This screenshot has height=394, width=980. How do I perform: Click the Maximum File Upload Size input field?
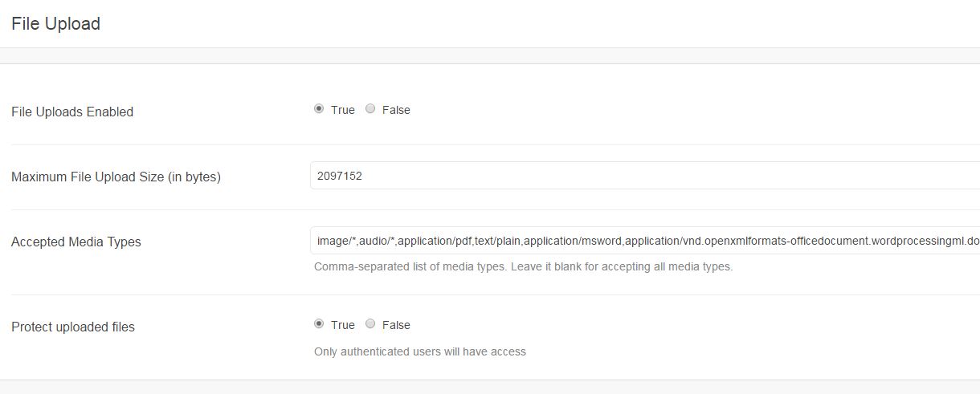pyautogui.click(x=643, y=176)
